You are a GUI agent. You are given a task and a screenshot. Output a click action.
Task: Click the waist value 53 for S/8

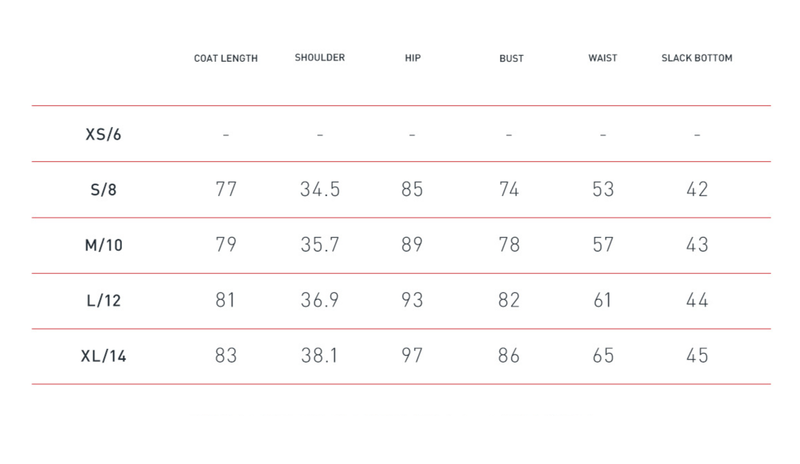click(x=603, y=189)
